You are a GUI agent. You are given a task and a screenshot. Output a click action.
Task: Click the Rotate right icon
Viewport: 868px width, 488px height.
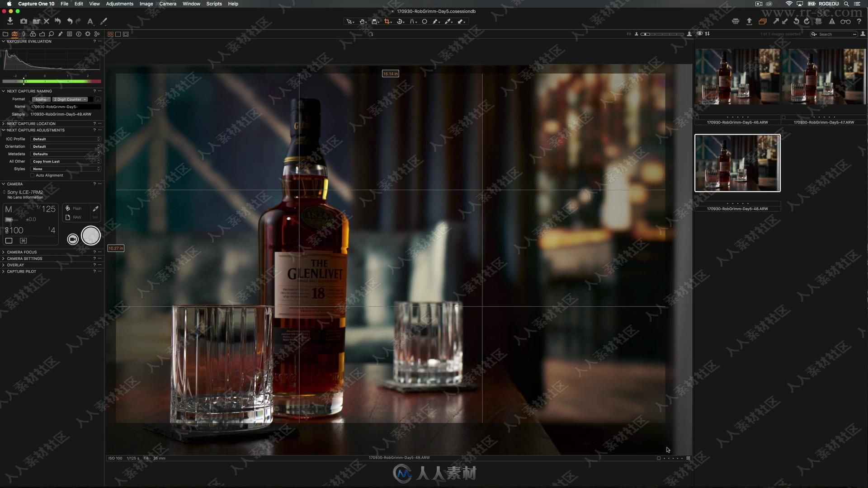(x=807, y=21)
